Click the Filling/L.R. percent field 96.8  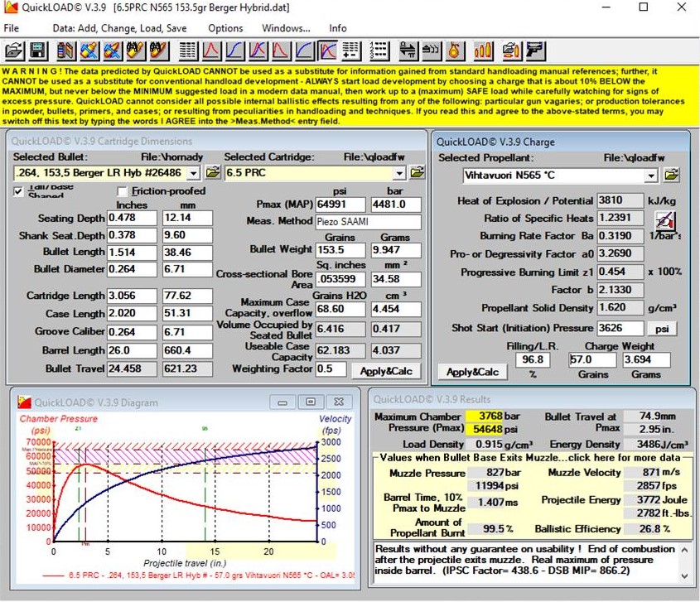coord(533,359)
